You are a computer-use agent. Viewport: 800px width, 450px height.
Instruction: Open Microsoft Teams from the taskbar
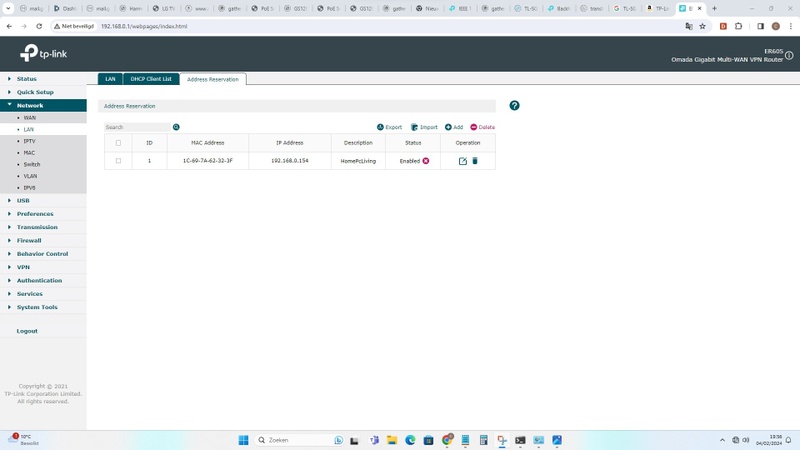[x=374, y=440]
